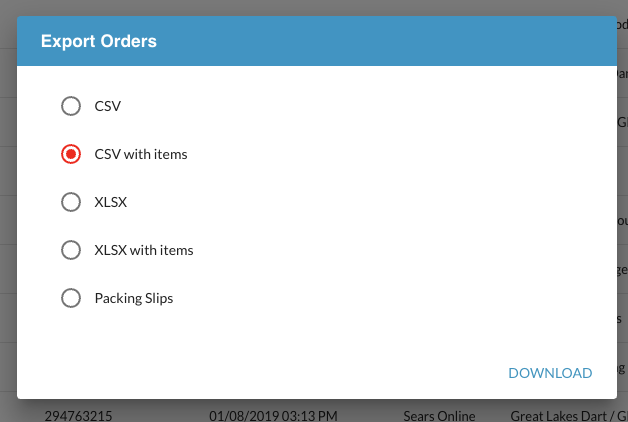Click the Packing Slips label text

(x=134, y=298)
